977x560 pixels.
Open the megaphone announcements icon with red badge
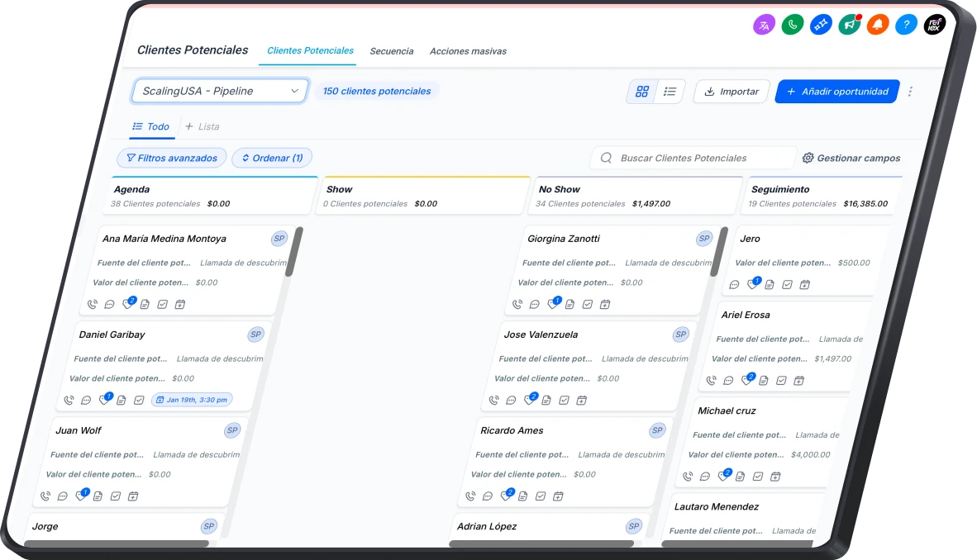pyautogui.click(x=848, y=25)
